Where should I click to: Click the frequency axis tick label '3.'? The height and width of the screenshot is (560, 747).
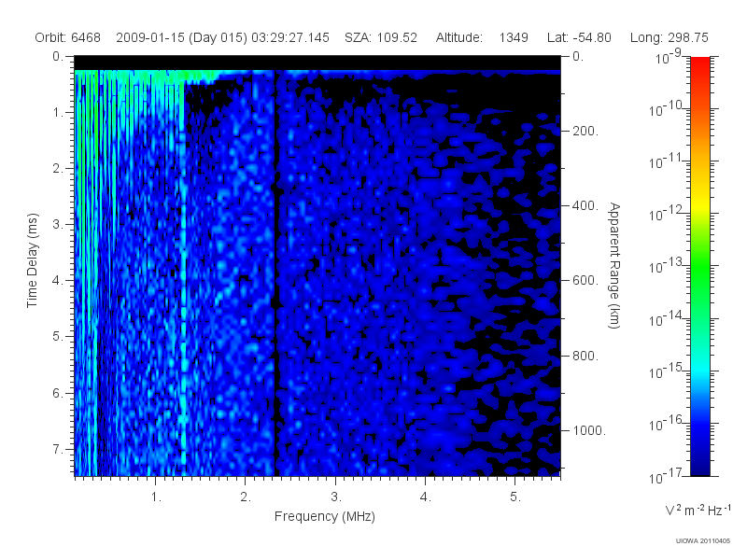click(336, 497)
